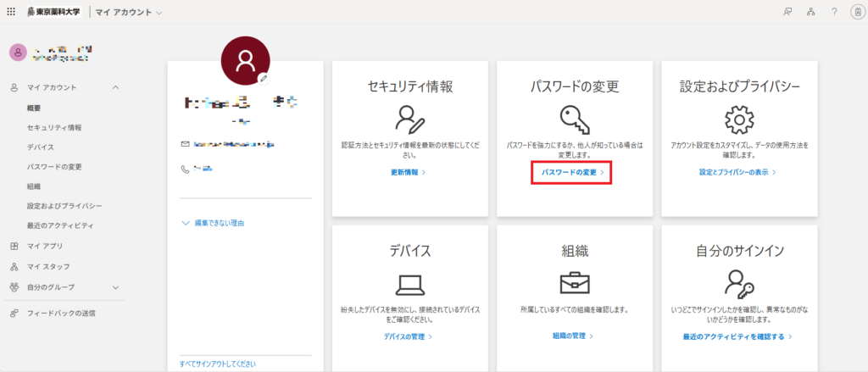The height and width of the screenshot is (372, 868).
Task: Click the 更新情報 link
Action: [x=409, y=172]
